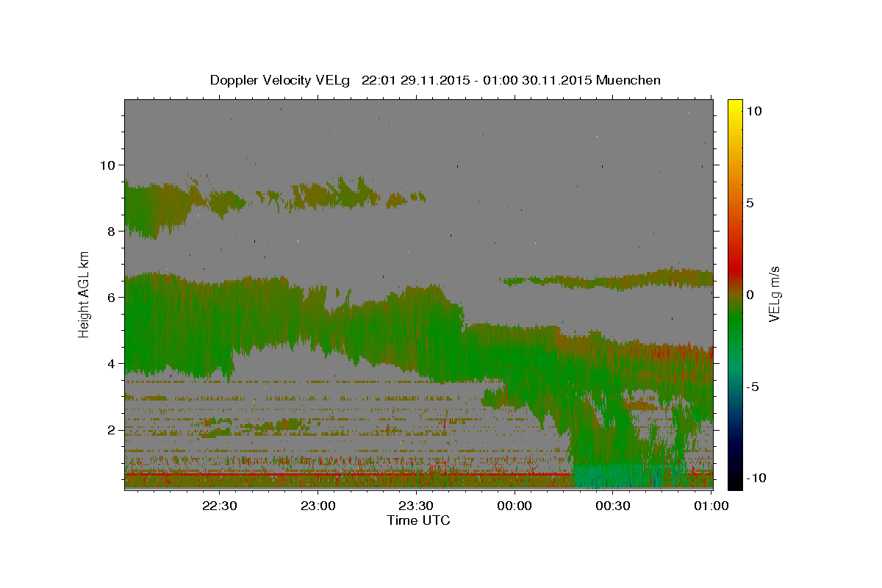This screenshot has width=882, height=588.
Task: Click the colorbar value 10 label
Action: (x=753, y=110)
